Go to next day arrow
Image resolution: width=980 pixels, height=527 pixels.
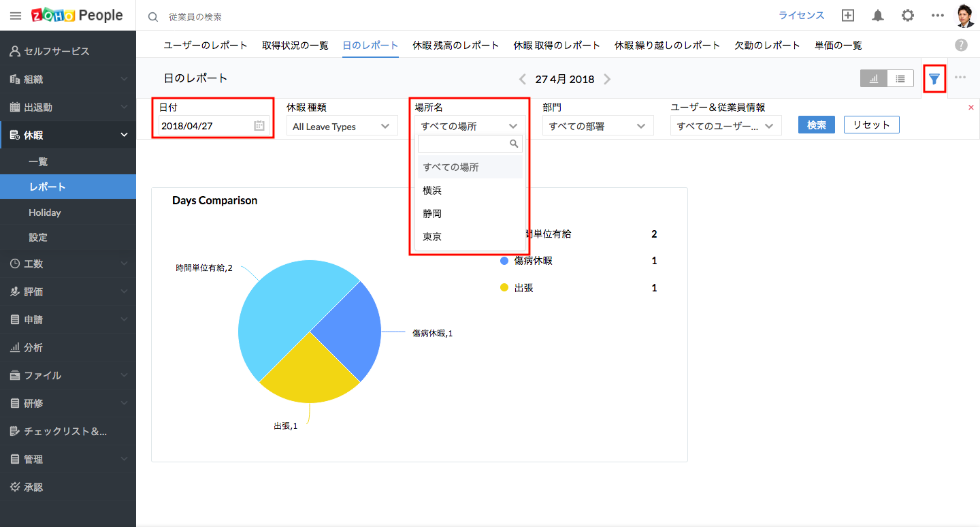click(607, 79)
